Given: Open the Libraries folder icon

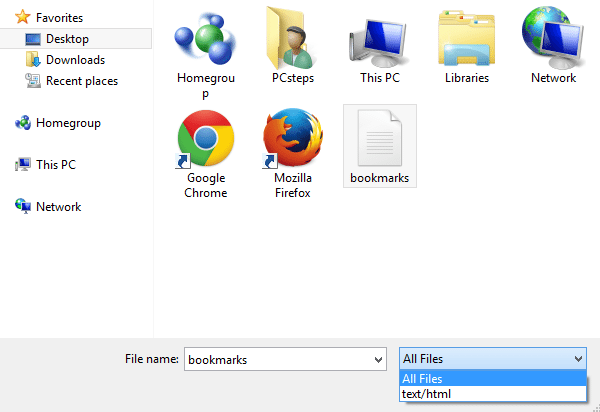Looking at the screenshot, I should [x=466, y=39].
